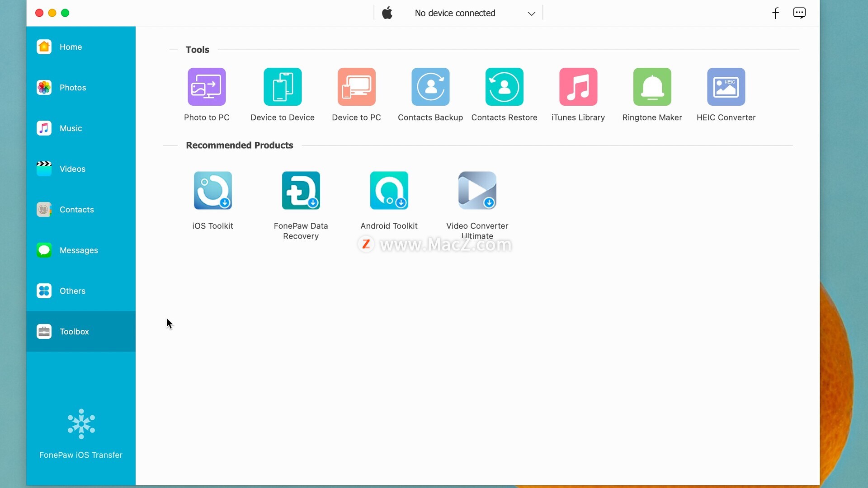Launch the Device to Device tool

[283, 87]
